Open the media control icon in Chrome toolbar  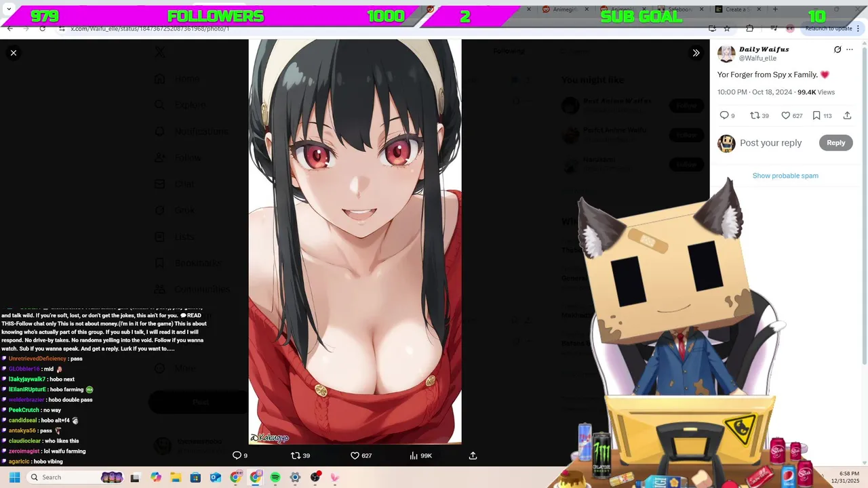point(774,28)
